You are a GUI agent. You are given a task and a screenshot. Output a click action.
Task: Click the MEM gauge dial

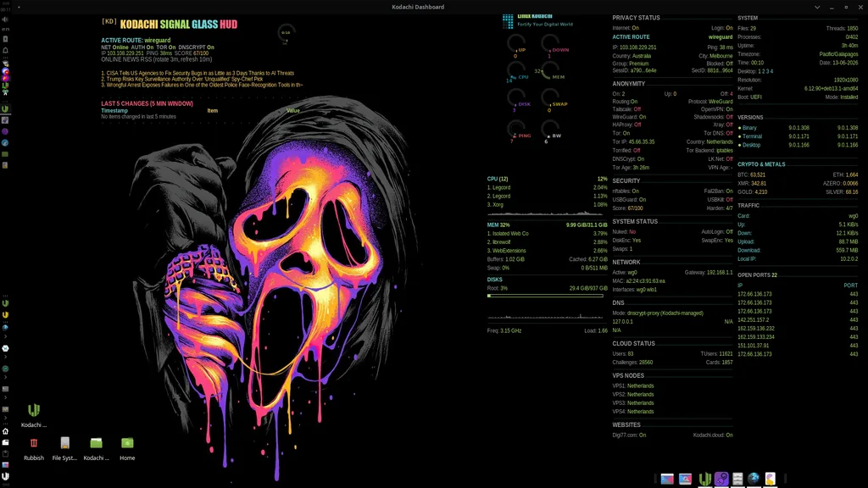tap(550, 70)
